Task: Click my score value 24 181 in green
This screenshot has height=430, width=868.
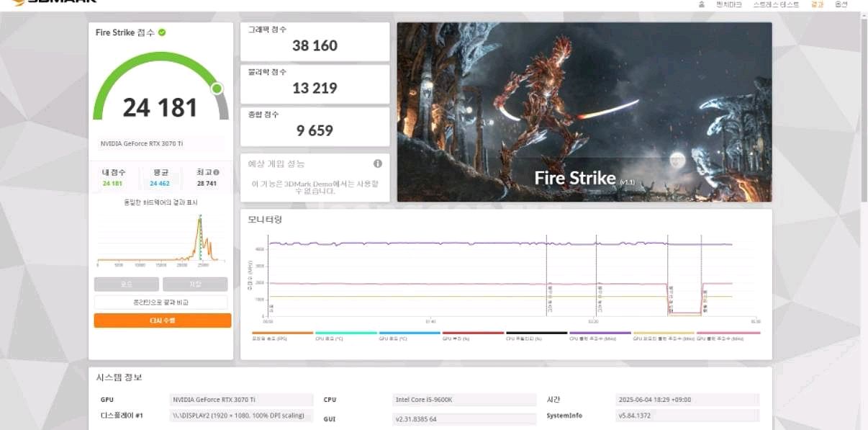Action: [x=112, y=184]
